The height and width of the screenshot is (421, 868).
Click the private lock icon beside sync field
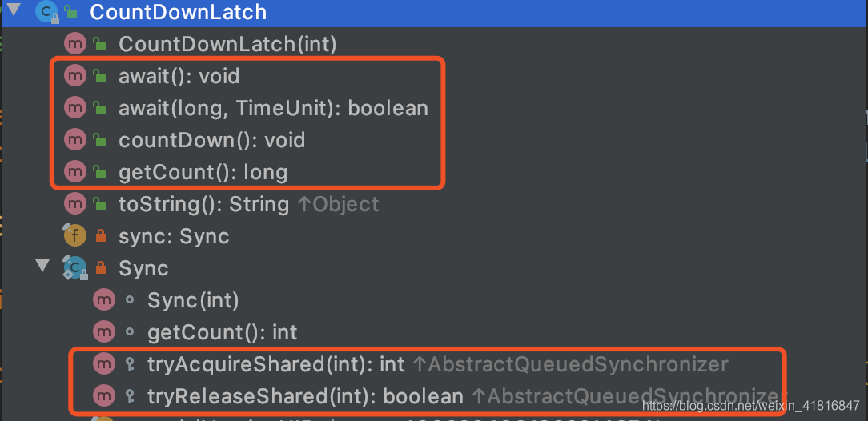coord(101,237)
